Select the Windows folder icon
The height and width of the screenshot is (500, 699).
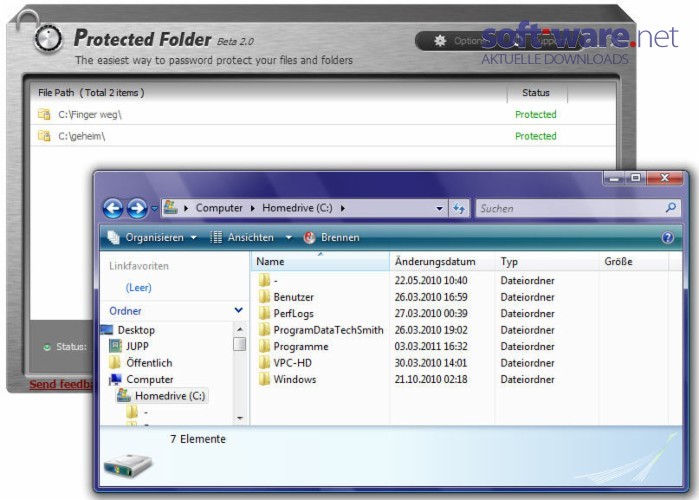click(264, 379)
